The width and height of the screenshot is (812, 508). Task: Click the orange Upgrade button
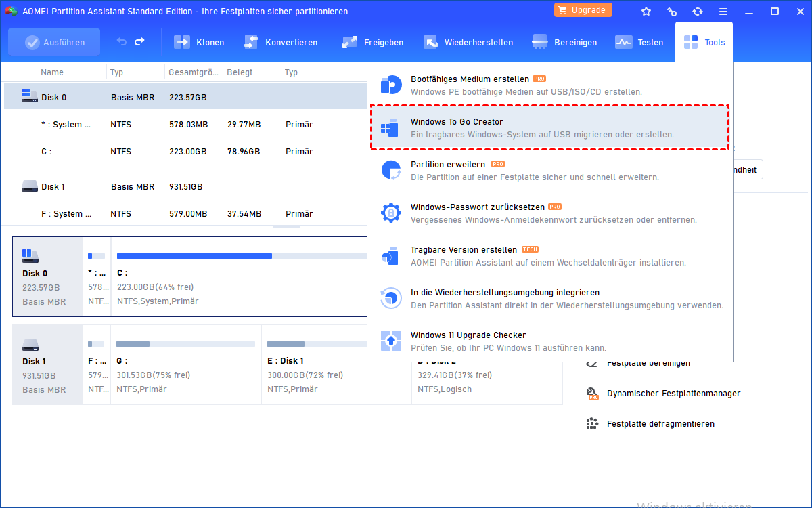[583, 10]
